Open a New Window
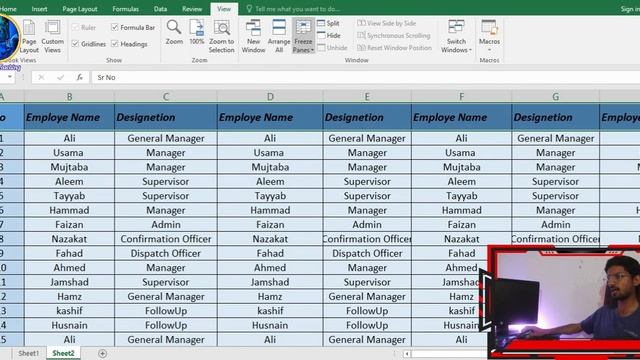Image resolution: width=640 pixels, height=360 pixels. (x=253, y=37)
